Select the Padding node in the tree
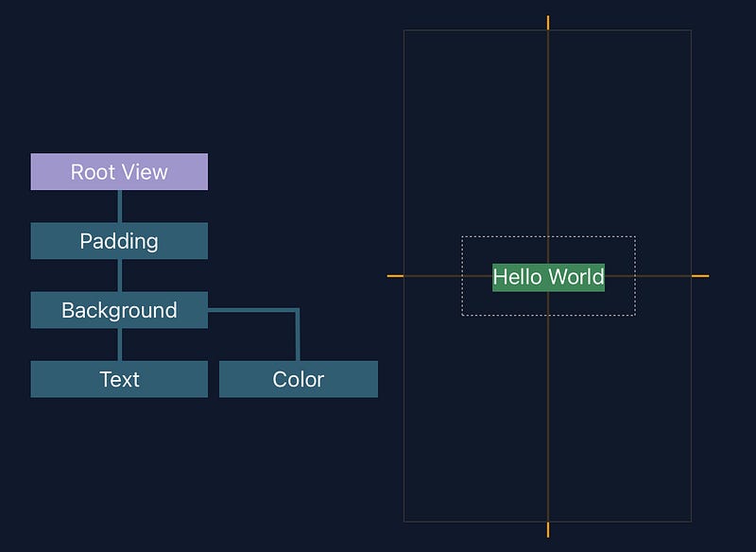 (119, 241)
